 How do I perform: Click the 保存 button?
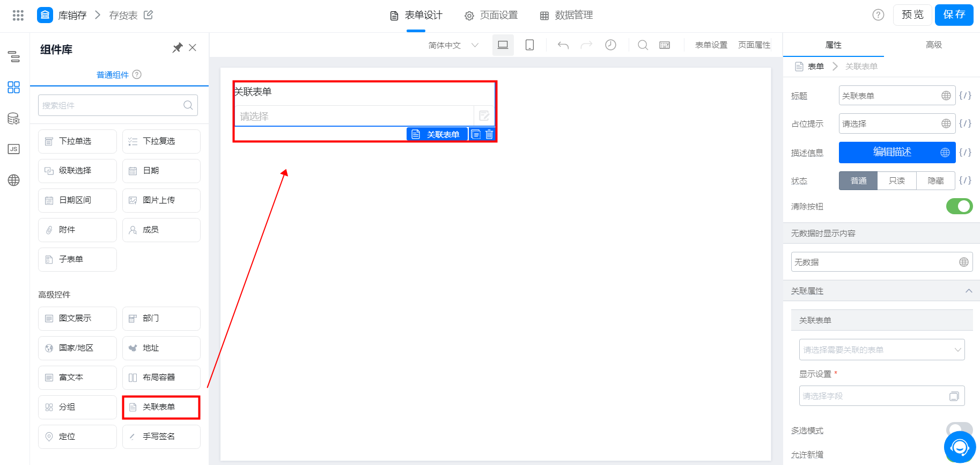point(954,15)
